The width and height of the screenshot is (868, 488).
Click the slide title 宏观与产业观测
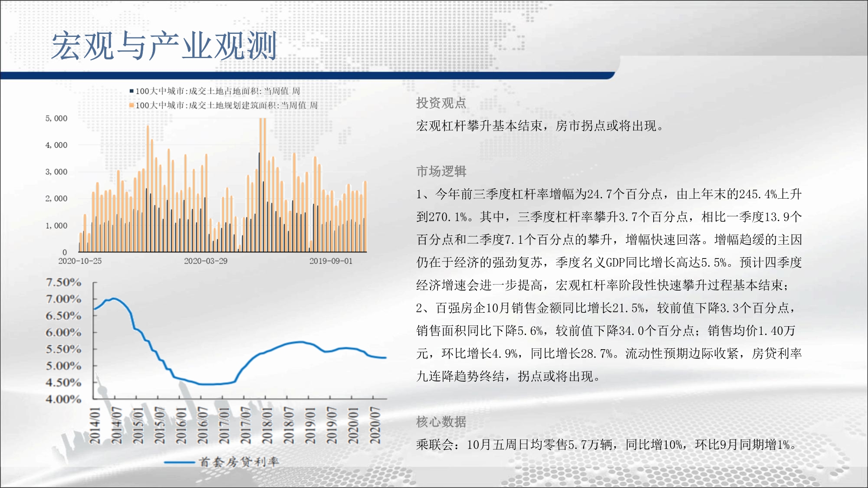pos(164,46)
